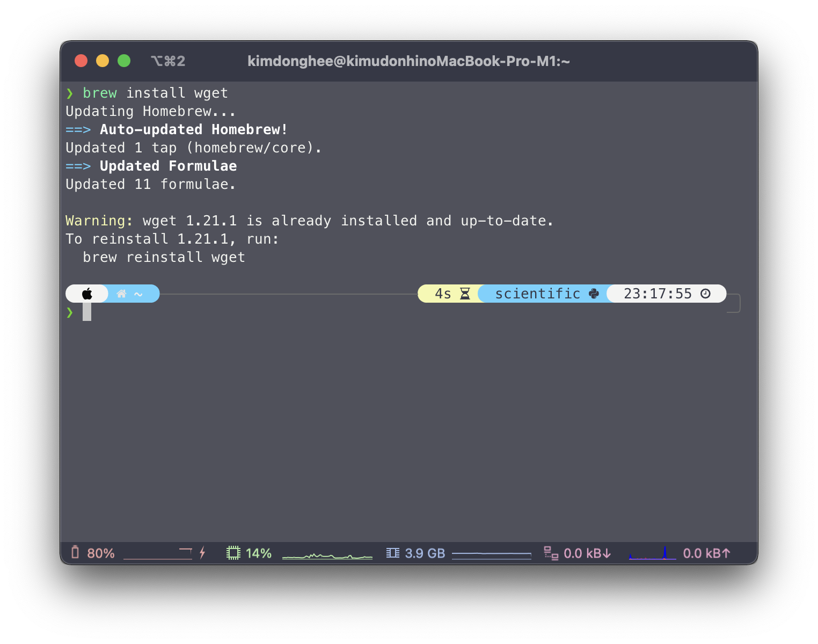Click the home icon in prompt
This screenshot has width=818, height=644.
point(122,294)
